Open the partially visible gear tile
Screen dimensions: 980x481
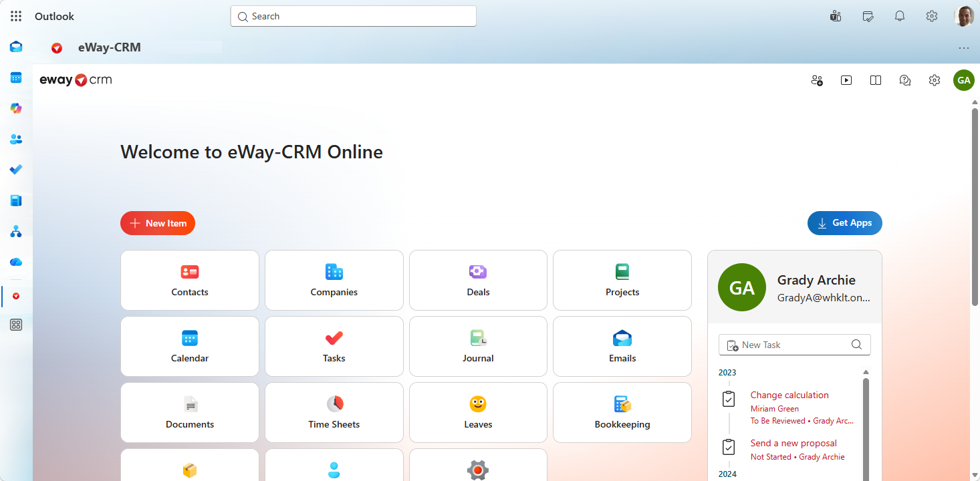coord(478,465)
